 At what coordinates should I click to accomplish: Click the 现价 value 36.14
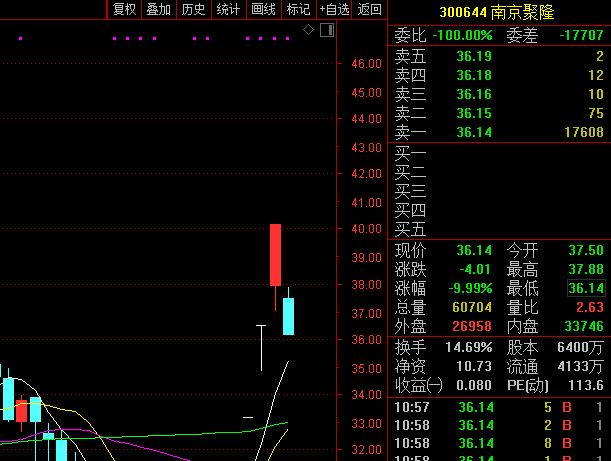474,250
